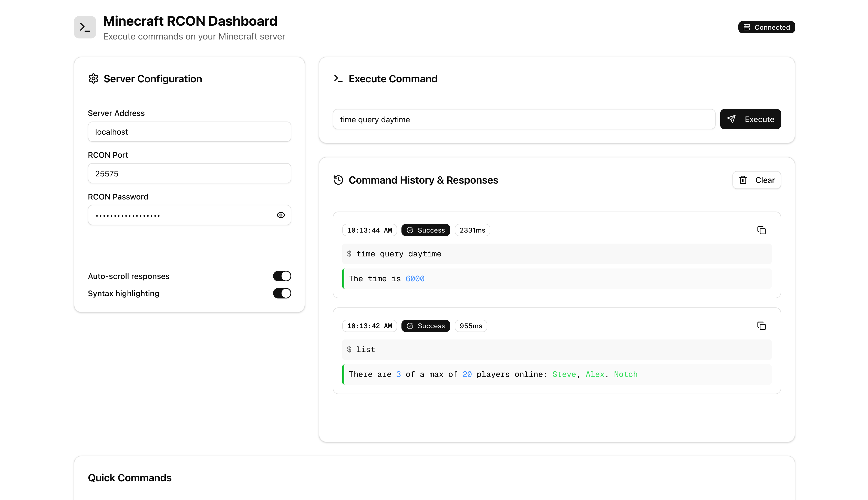Click the Server Address input field
Viewport: 868px width, 500px height.
189,132
